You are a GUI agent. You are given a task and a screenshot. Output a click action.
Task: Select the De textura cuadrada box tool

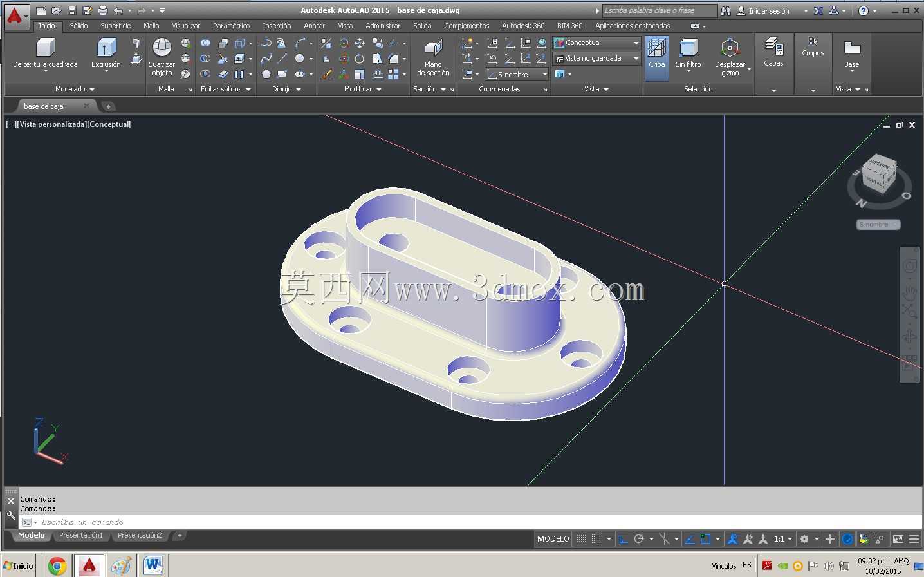45,54
